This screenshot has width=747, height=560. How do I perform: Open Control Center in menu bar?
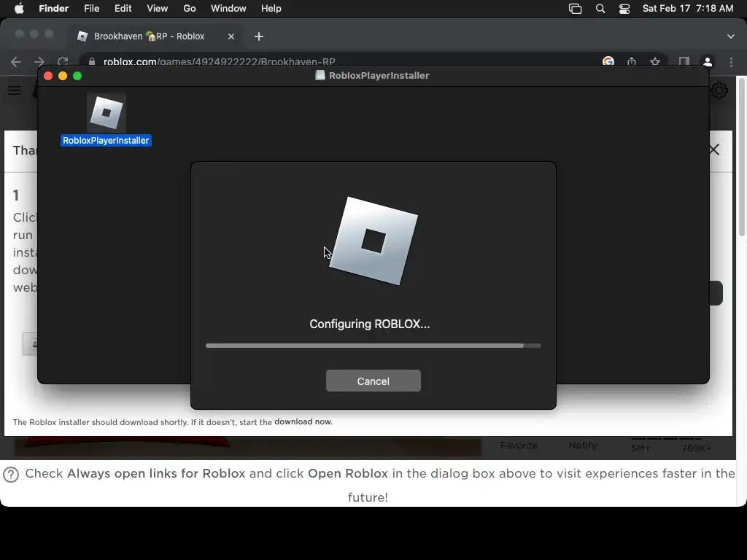tap(624, 9)
